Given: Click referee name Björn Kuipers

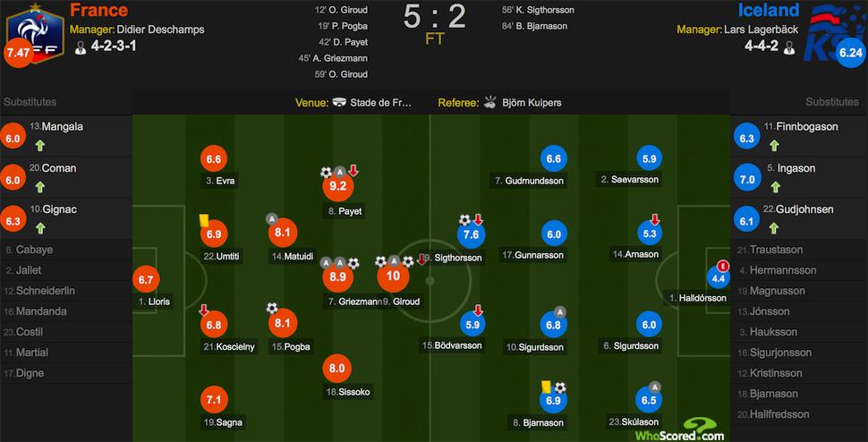Looking at the screenshot, I should coord(532,103).
